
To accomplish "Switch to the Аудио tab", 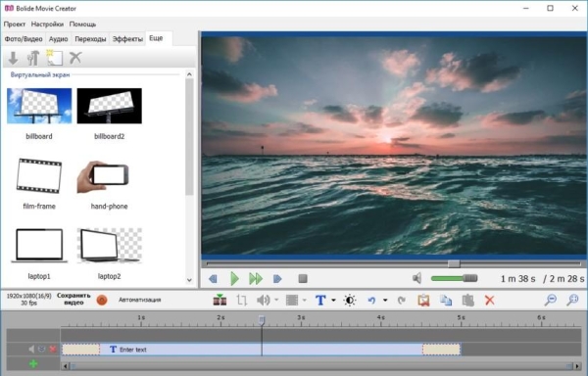I will pos(59,39).
